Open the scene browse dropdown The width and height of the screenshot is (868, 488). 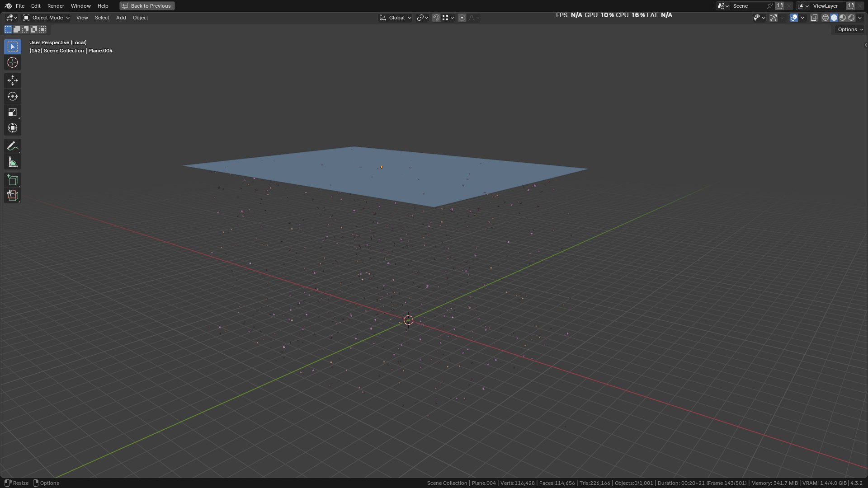[x=722, y=6]
